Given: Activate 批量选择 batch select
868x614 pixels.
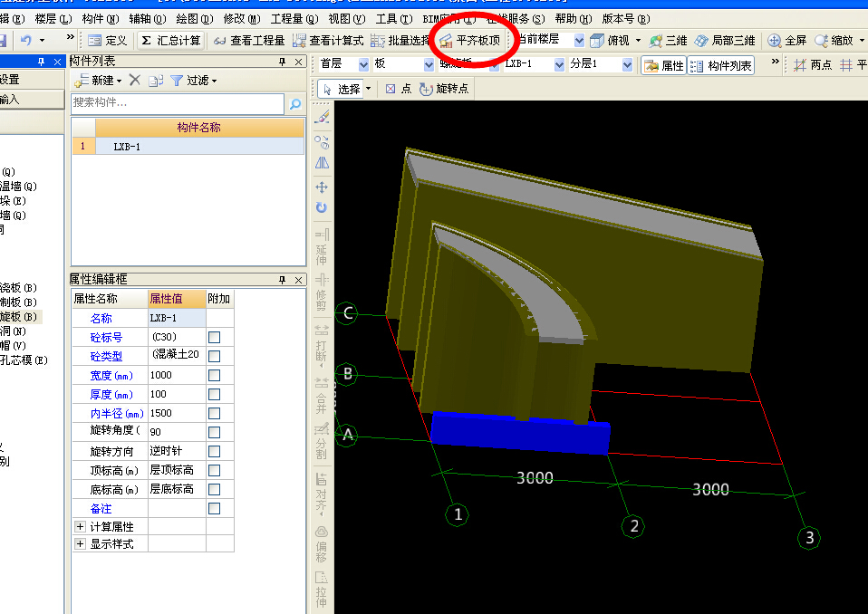Looking at the screenshot, I should pos(400,41).
